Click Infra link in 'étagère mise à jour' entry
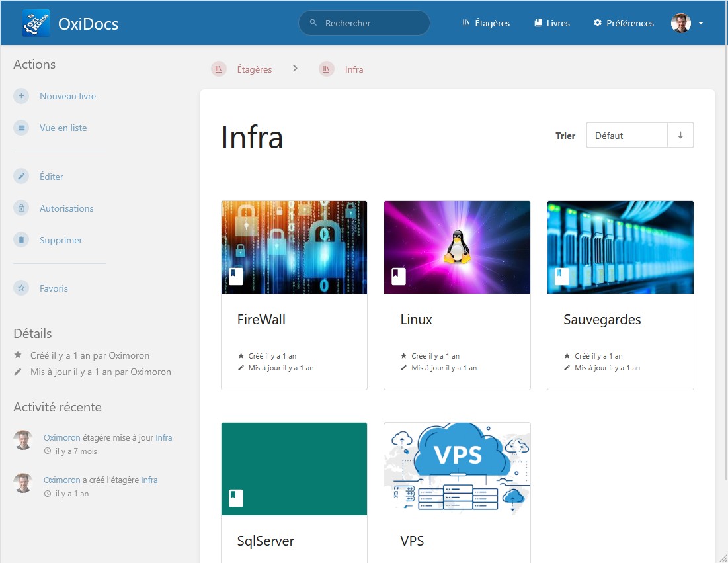 click(x=164, y=437)
